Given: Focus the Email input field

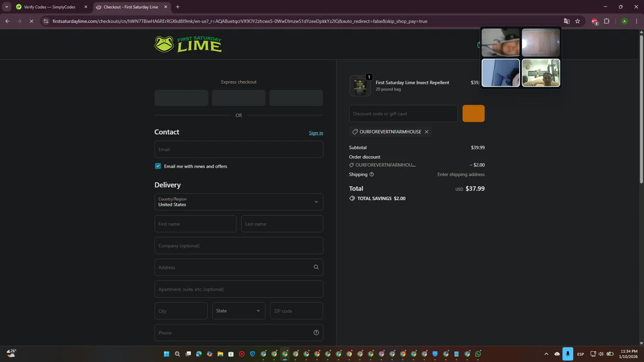Looking at the screenshot, I should tap(239, 149).
